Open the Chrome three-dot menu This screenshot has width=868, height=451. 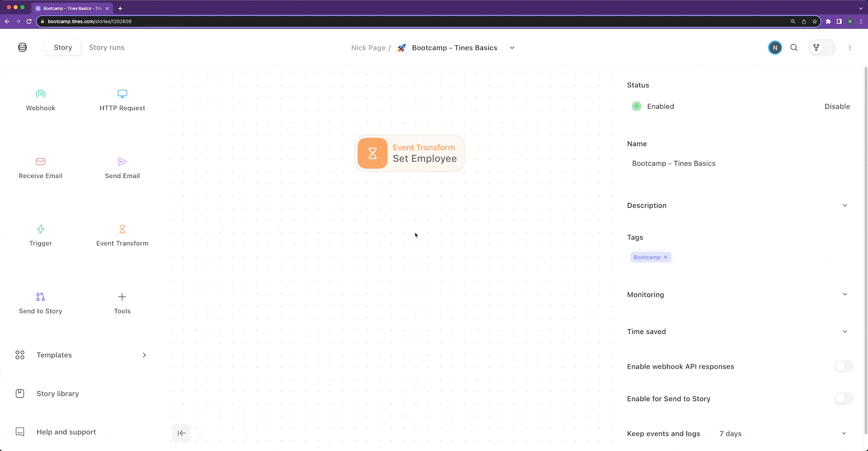861,21
